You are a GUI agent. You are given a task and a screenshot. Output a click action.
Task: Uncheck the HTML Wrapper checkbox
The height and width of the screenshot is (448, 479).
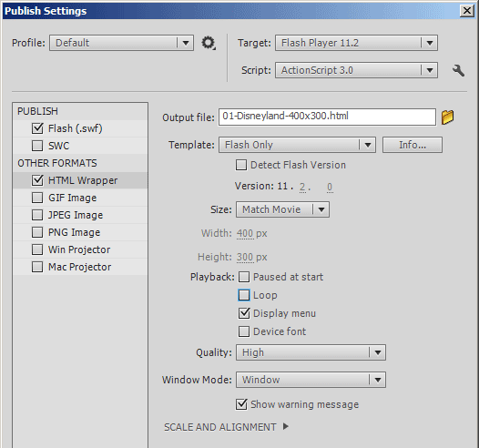pyautogui.click(x=37, y=180)
